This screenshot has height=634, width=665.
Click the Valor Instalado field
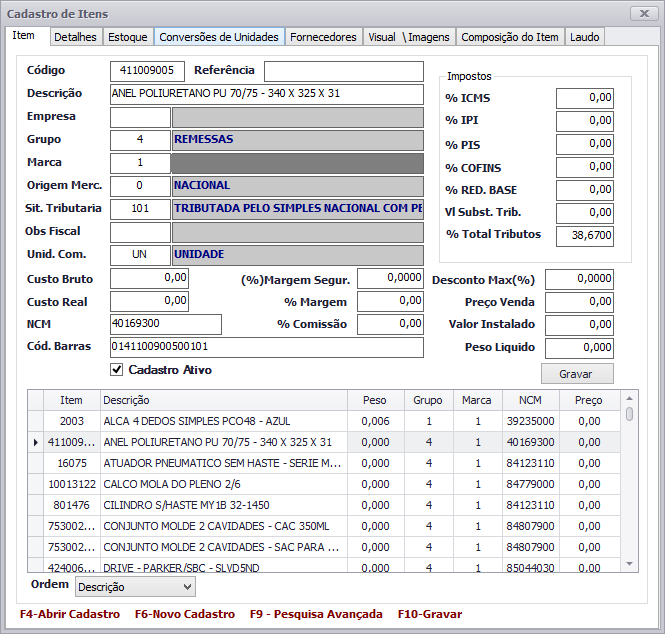coord(579,325)
